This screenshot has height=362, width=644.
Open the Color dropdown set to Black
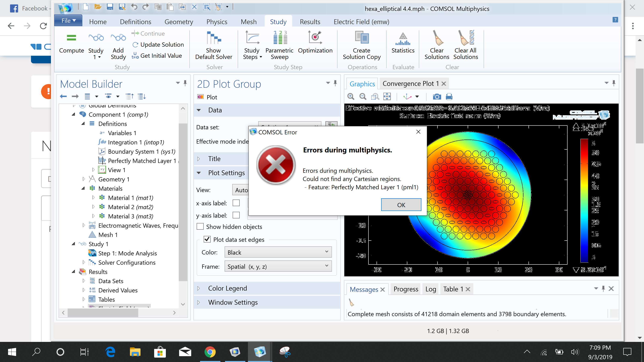click(278, 252)
